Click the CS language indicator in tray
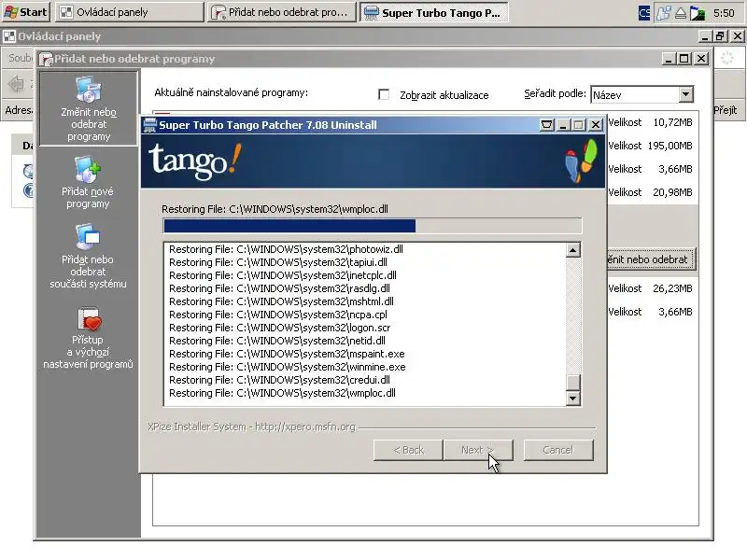The height and width of the screenshot is (560, 747). [x=644, y=12]
